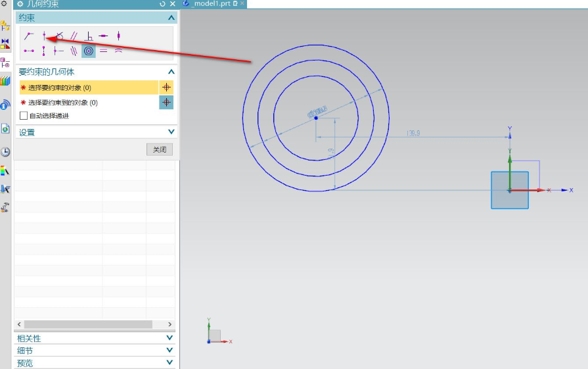Open the Part Navigator sidebar tab

coord(5,62)
